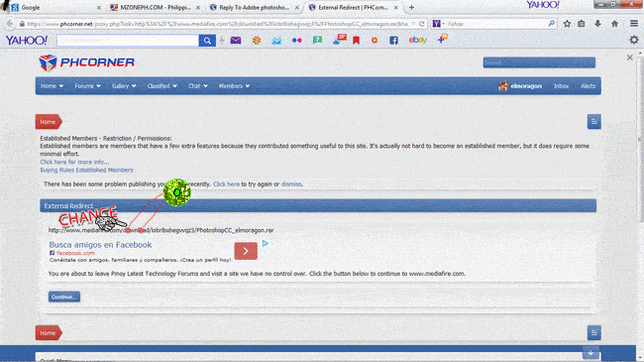Click the add-apps plus icon in Yahoo toolbar
Viewport: 644px width, 362px height.
[442, 39]
